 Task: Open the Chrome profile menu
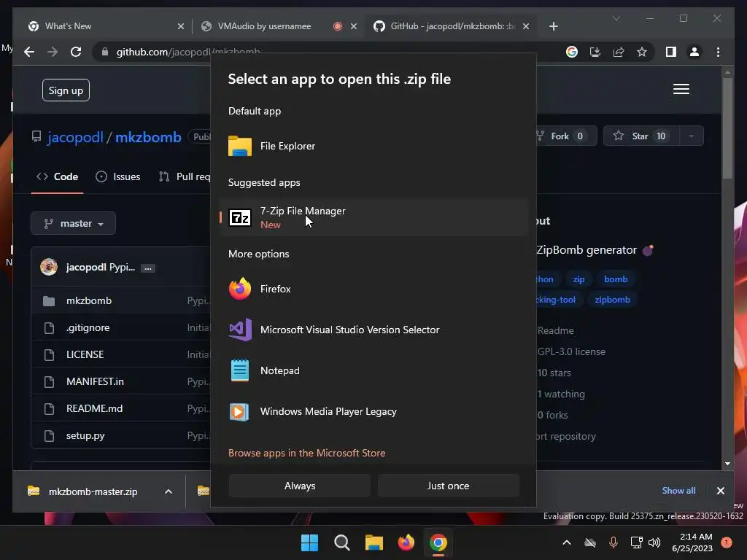pos(694,52)
